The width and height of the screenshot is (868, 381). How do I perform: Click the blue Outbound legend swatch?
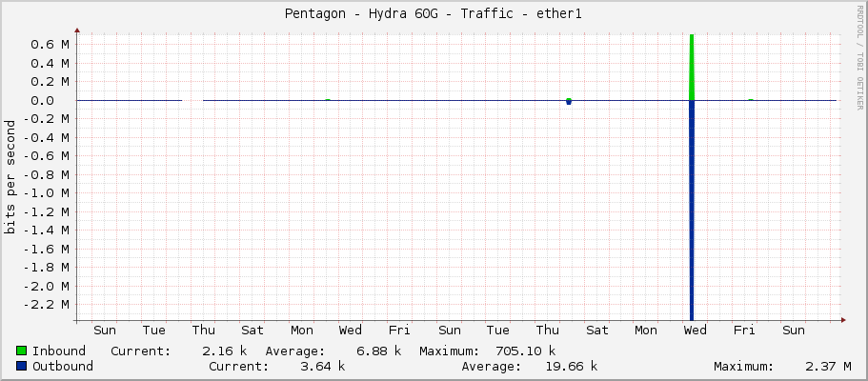coord(22,366)
